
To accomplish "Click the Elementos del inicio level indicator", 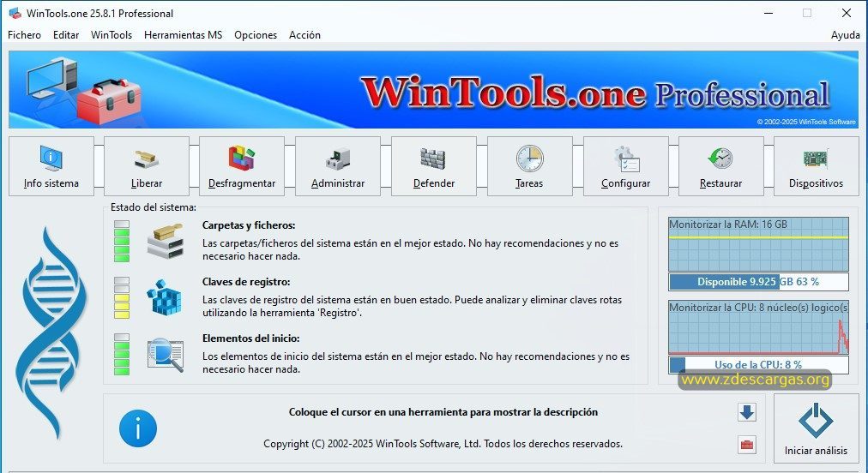I will click(x=122, y=355).
